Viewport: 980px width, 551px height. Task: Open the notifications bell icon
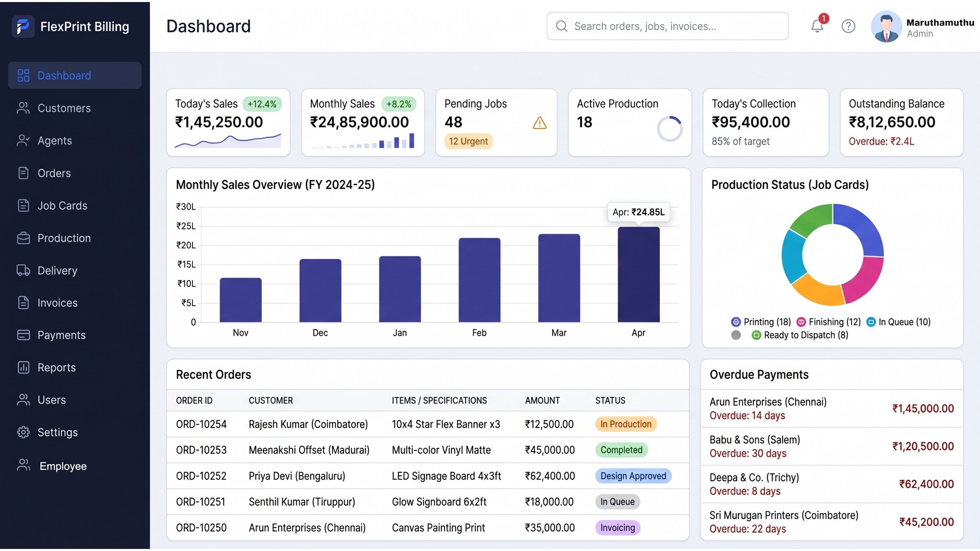[817, 26]
